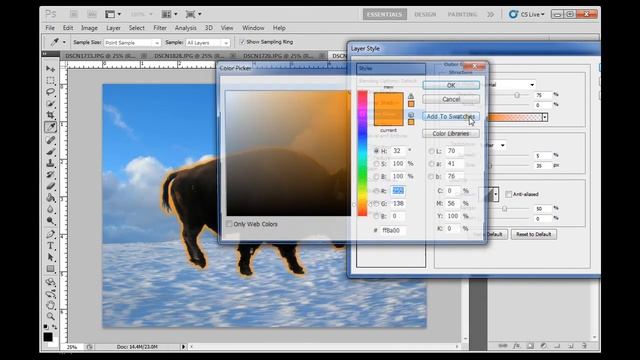Expand the workspace switcher chevron
640x360 pixels.
pyautogui.click(x=490, y=14)
